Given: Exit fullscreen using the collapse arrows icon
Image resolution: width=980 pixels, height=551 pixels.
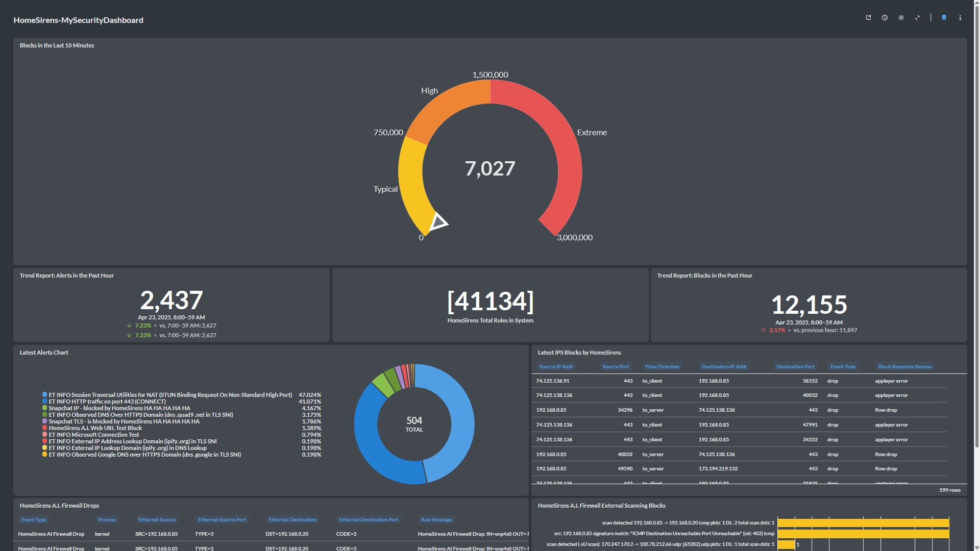Looking at the screenshot, I should [917, 18].
